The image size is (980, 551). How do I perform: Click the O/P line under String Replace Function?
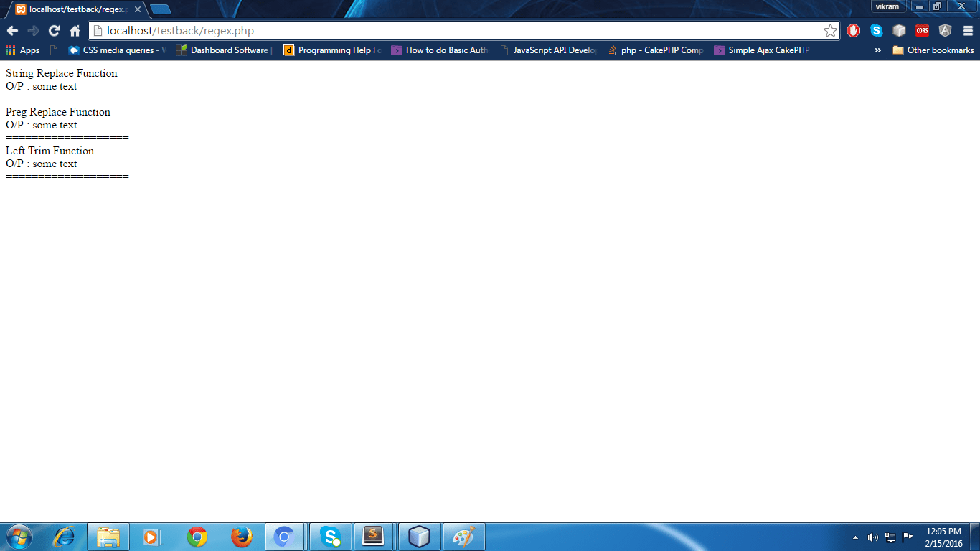(42, 86)
